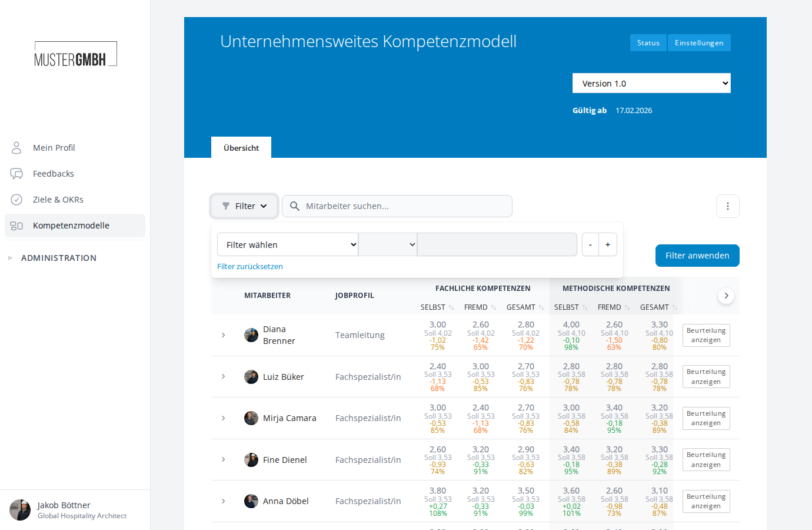Expand Luiz Büker's row

coord(224,376)
